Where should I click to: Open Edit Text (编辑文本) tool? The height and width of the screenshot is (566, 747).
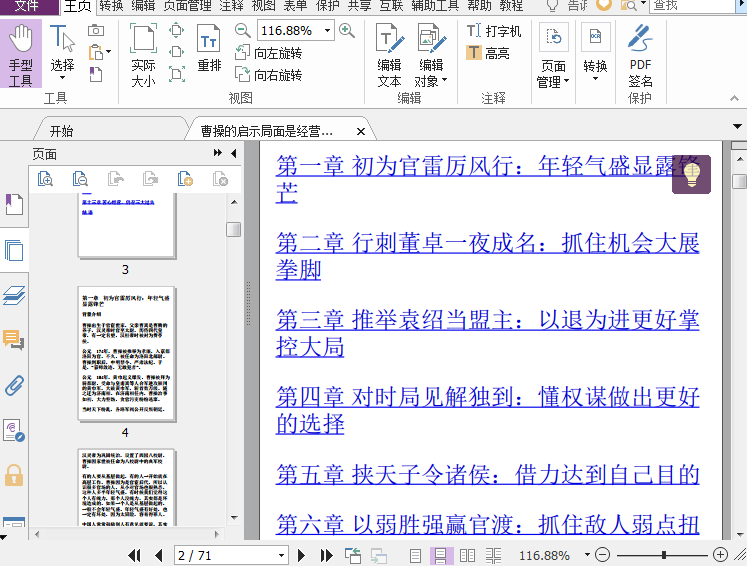click(x=390, y=55)
